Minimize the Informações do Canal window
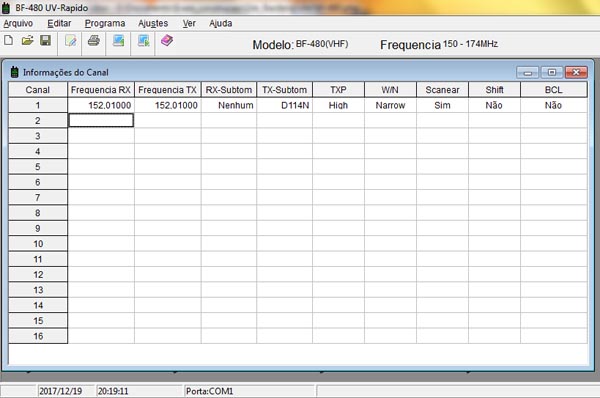Screen dimensions: 600x398 click(528, 72)
